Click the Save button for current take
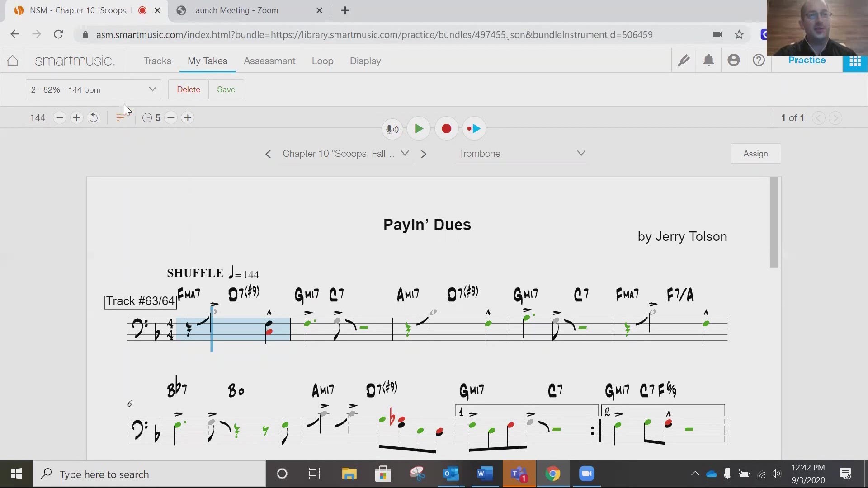This screenshot has height=488, width=868. tap(225, 89)
